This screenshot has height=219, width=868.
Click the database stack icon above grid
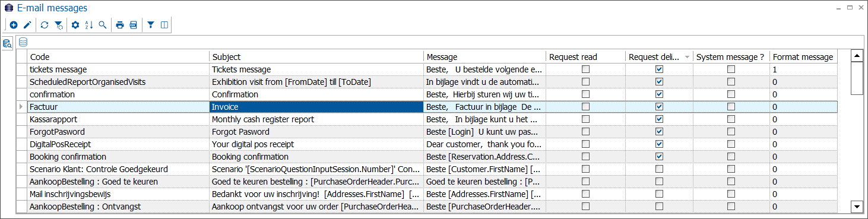tap(23, 42)
